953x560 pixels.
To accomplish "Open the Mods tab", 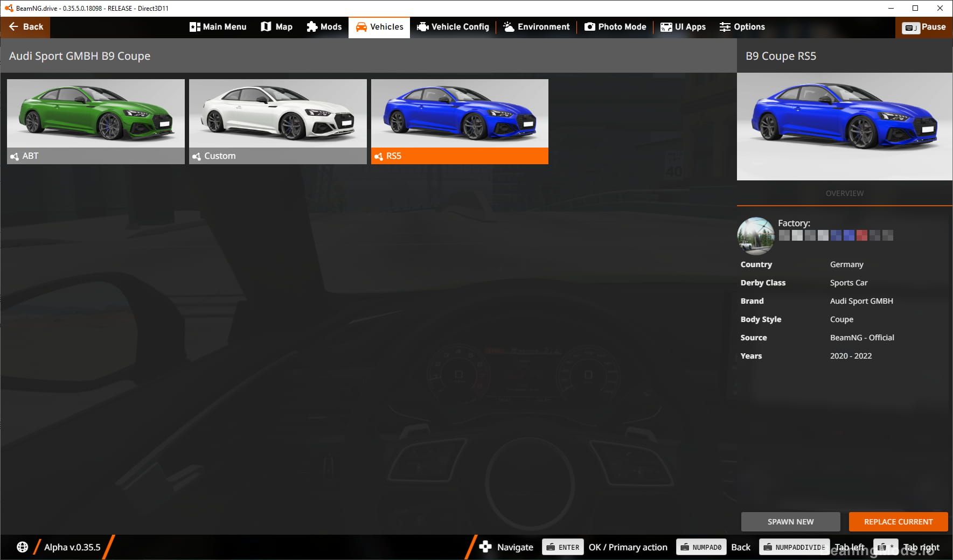I will 324,27.
